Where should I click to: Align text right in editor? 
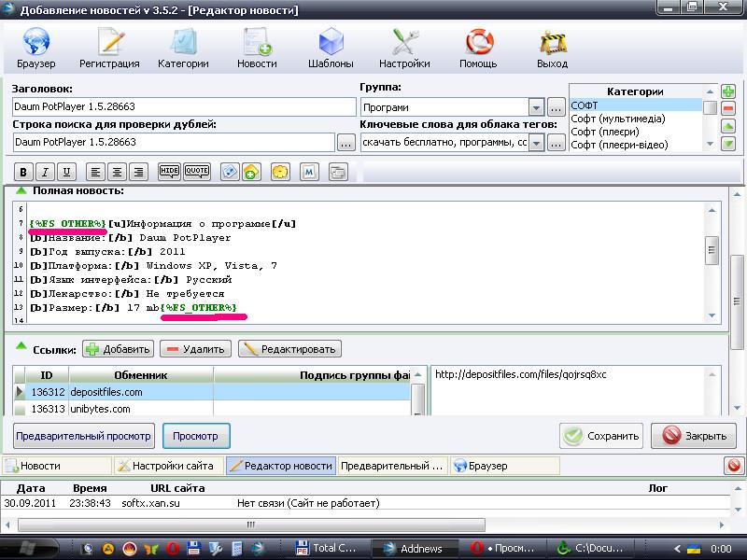pyautogui.click(x=139, y=172)
